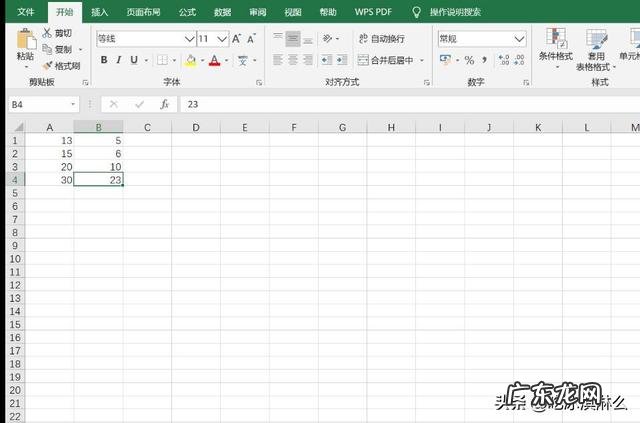This screenshot has height=423, width=640.
Task: Open the font size dropdown
Action: [222, 39]
